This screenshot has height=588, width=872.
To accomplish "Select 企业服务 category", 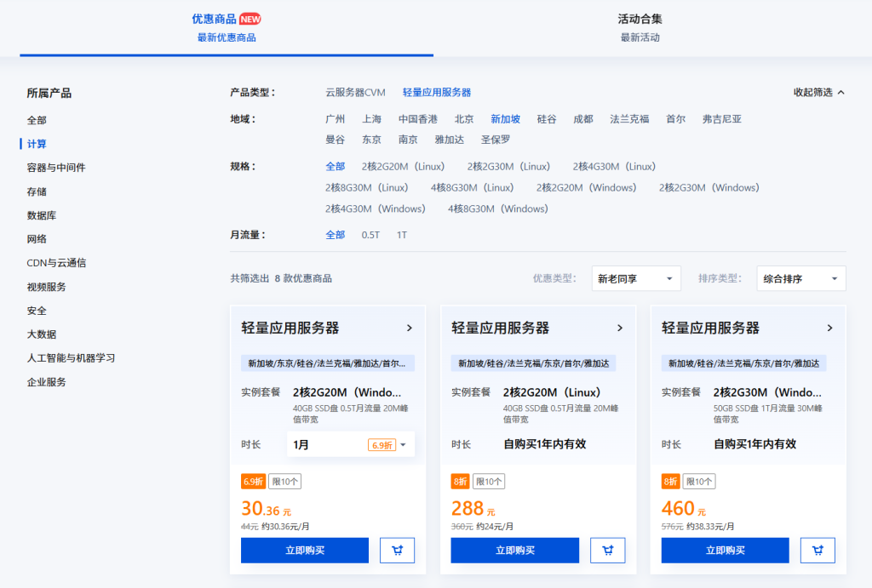I will 46,382.
